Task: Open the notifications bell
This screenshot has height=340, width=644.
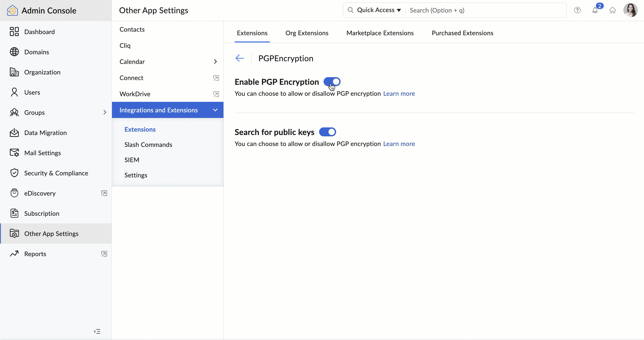Action: [x=595, y=10]
